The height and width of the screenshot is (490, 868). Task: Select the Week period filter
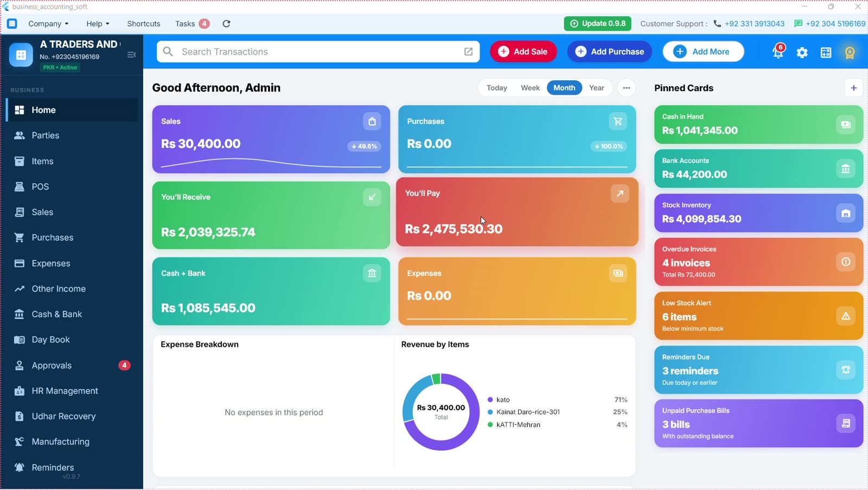(530, 88)
